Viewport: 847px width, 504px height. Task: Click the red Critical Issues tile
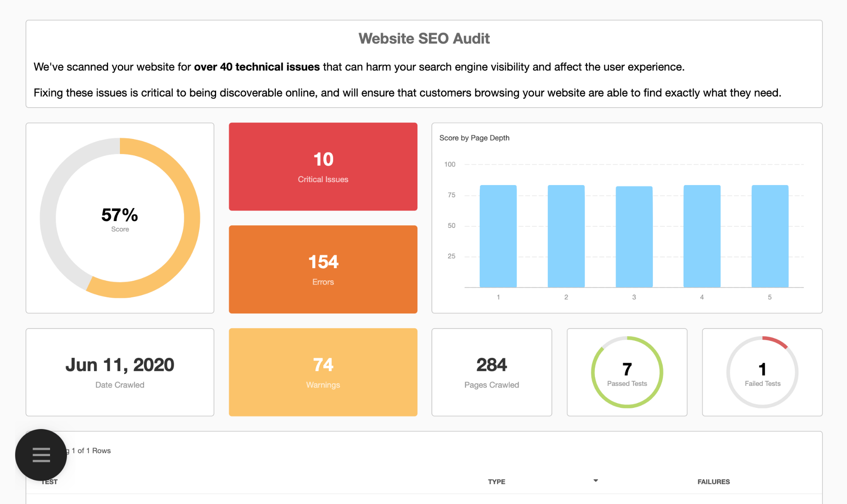[323, 167]
